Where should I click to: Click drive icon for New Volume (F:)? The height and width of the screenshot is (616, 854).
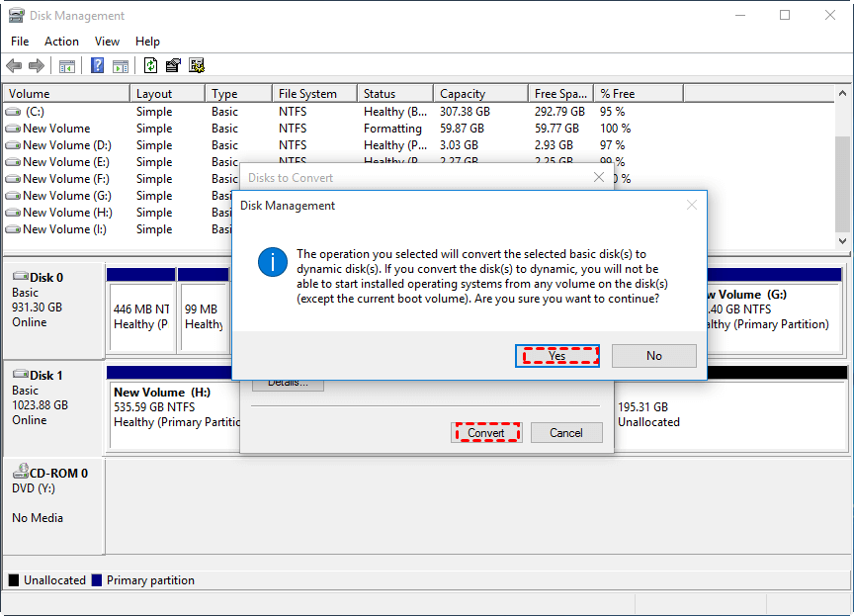pyautogui.click(x=13, y=179)
